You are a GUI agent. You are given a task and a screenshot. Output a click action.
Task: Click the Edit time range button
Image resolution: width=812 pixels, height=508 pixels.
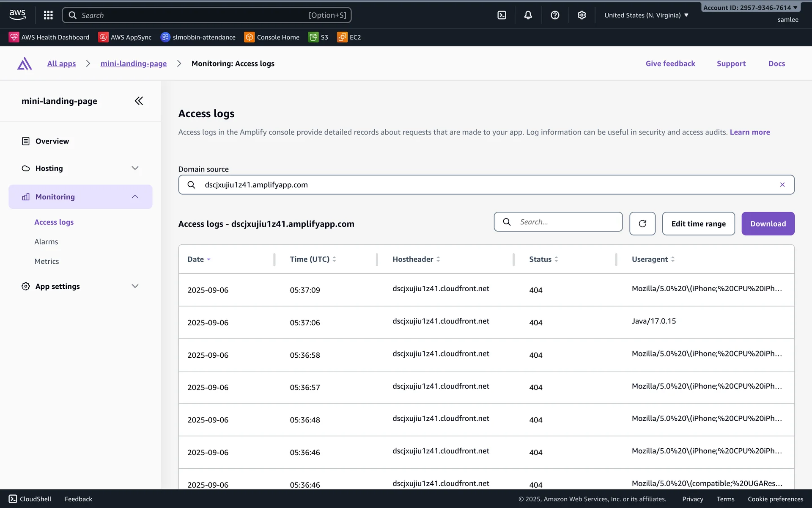pos(698,224)
